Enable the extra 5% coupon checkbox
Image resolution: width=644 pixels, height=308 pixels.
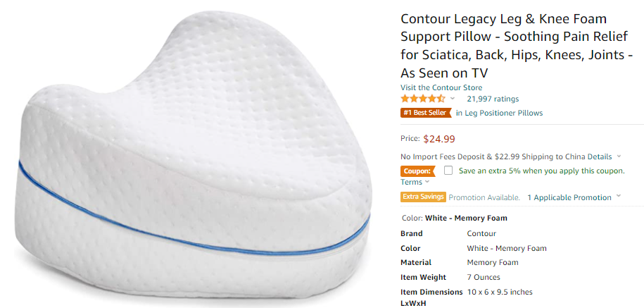448,171
